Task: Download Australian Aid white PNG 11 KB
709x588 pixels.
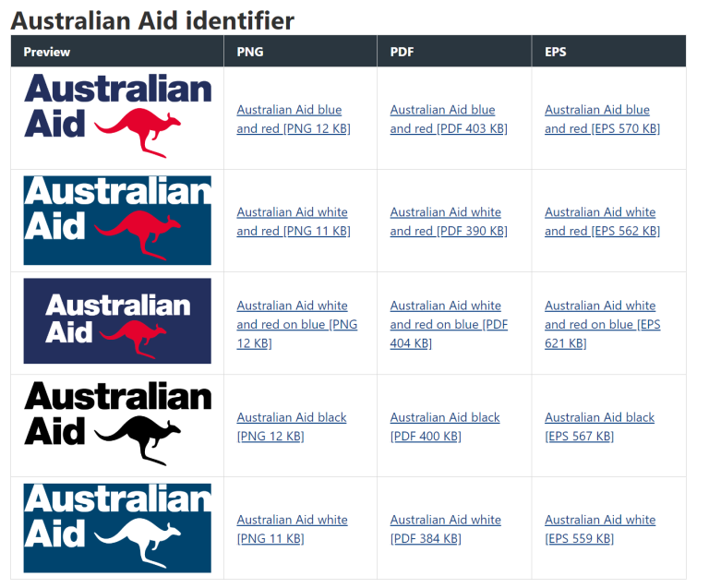Action: tap(291, 529)
